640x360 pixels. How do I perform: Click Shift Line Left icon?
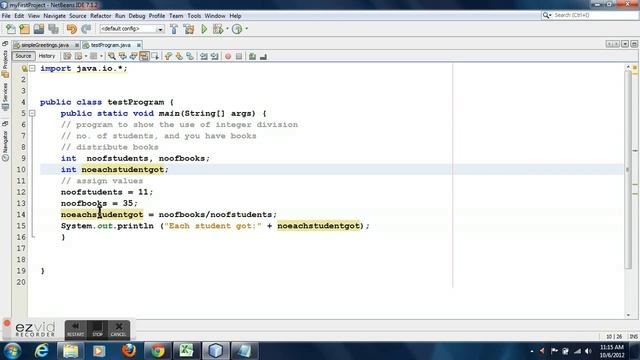pos(204,56)
